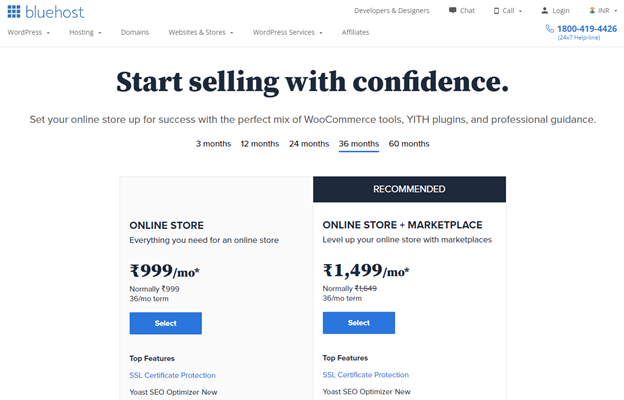Click the Login user icon
Screen dimensions: 624x400
coord(545,11)
